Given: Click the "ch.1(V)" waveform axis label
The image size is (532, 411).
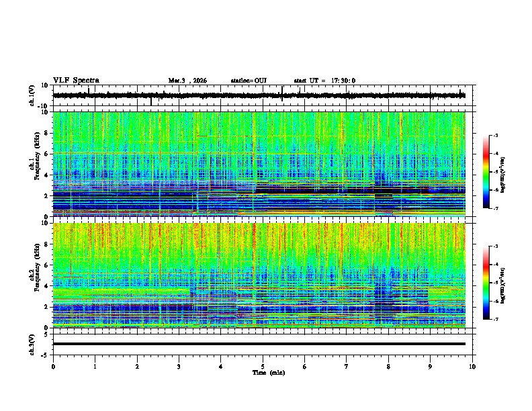Looking at the screenshot, I should tap(32, 95).
